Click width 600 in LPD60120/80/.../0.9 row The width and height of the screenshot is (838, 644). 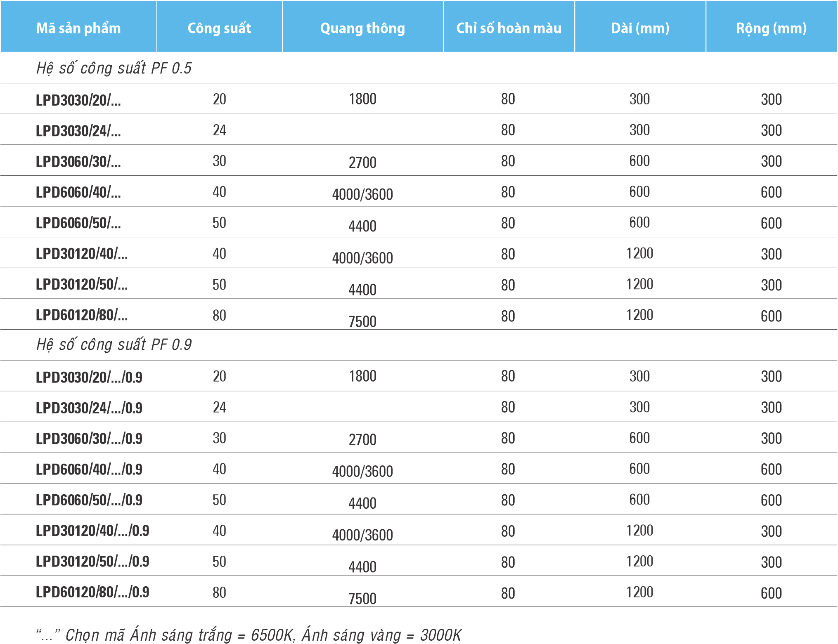coord(772,593)
